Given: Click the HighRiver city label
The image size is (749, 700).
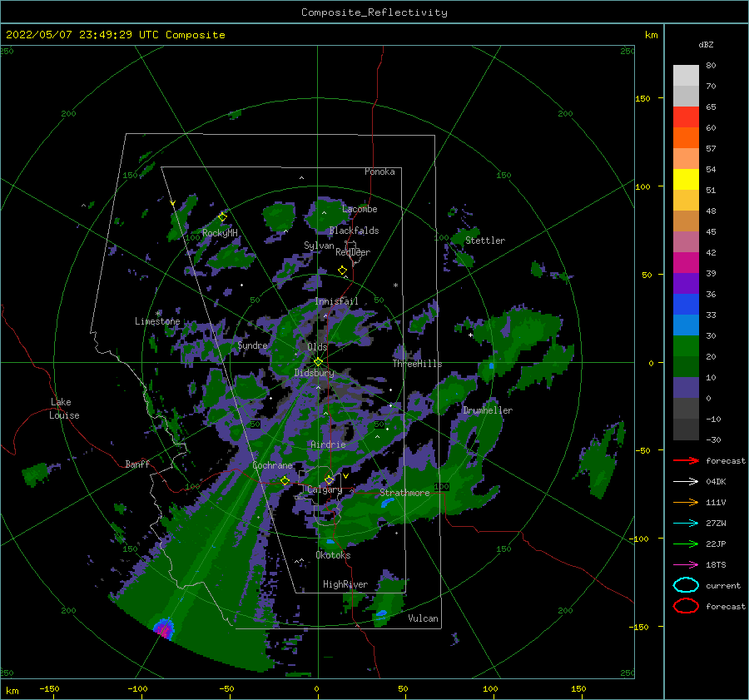Looking at the screenshot, I should coord(345,584).
